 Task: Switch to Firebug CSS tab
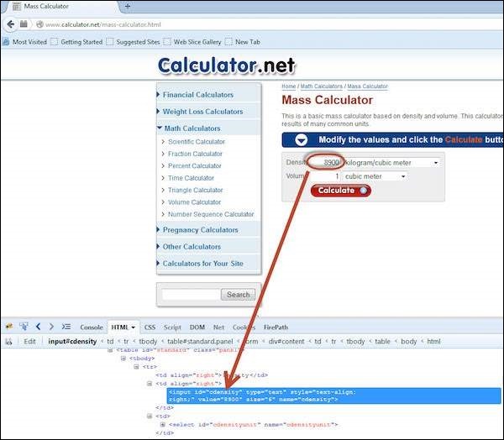(150, 327)
